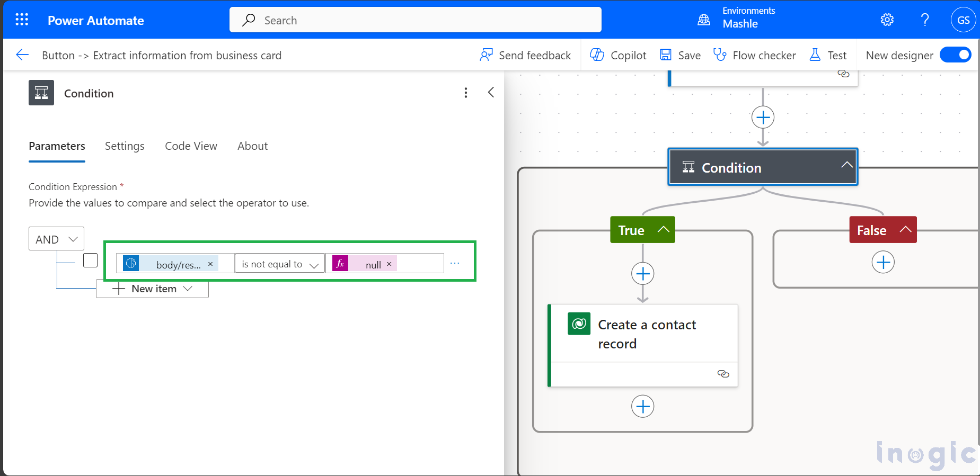Click Power Automate home title
The width and height of the screenshot is (980, 476).
96,20
